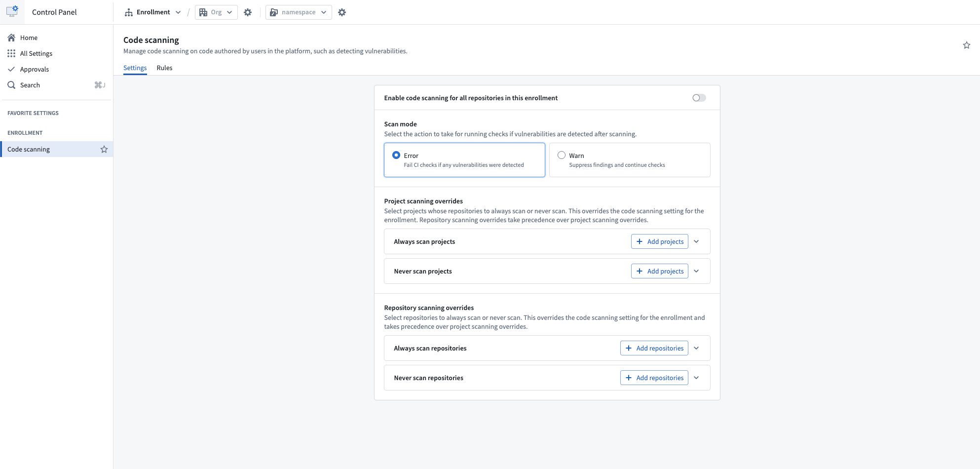Screen dimensions: 980x469
Task: Toggle enable code scanning switch
Action: pyautogui.click(x=699, y=98)
